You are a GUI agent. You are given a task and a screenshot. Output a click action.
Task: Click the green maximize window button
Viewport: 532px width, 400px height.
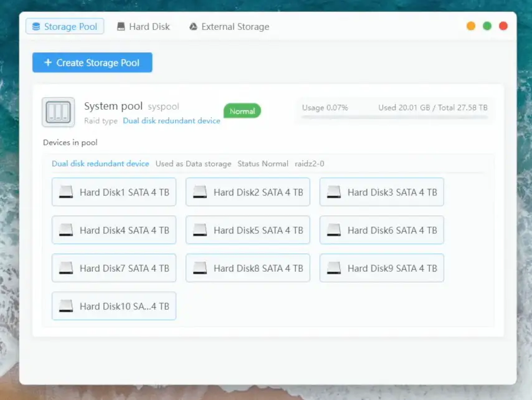point(487,26)
